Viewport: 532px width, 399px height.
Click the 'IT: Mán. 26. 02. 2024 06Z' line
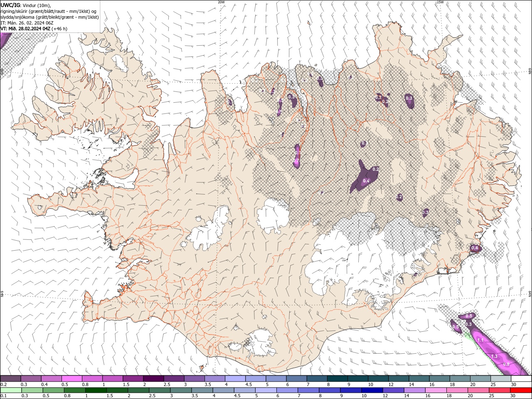tap(28, 23)
